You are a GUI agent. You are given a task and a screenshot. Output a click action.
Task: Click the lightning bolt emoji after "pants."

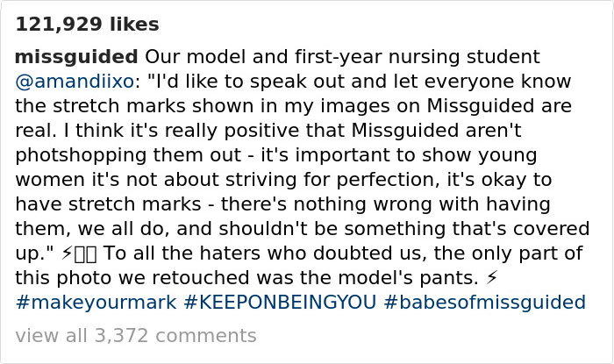tap(491, 278)
